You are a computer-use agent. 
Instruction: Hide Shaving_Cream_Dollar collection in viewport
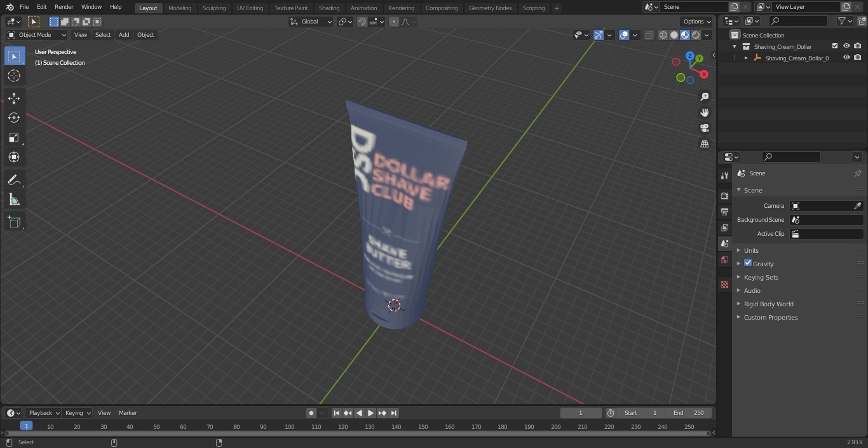click(846, 46)
